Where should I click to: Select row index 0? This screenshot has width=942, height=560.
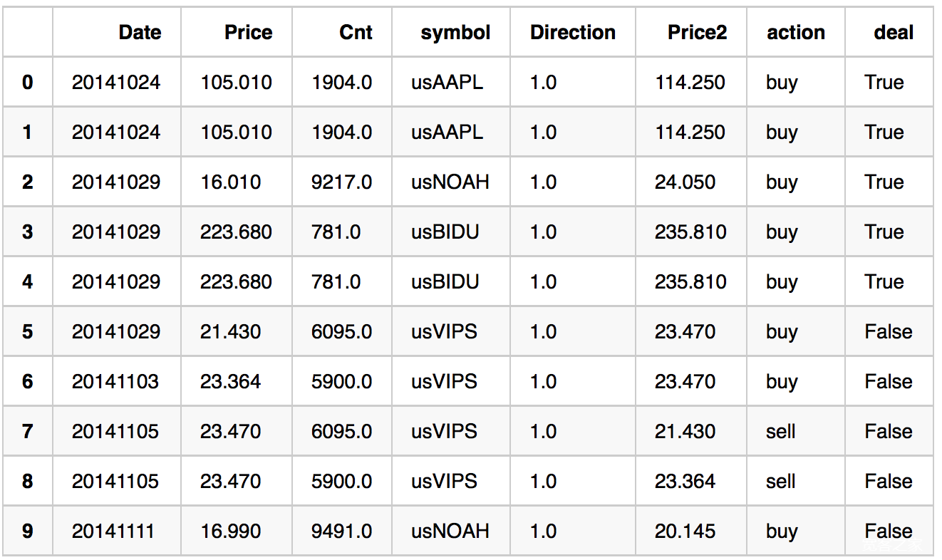[27, 82]
